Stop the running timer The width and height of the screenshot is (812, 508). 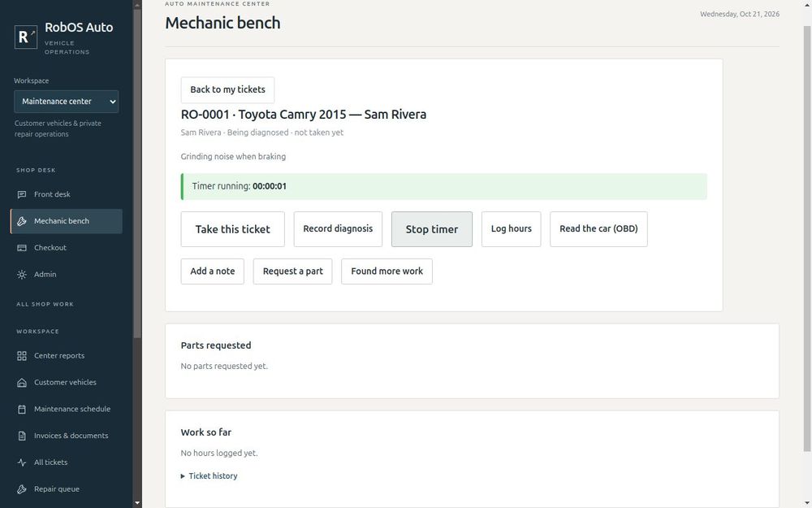pos(431,229)
